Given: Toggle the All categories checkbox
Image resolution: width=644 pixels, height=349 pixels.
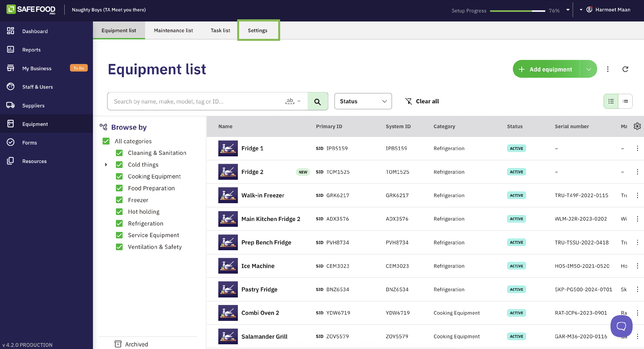Looking at the screenshot, I should click(106, 141).
